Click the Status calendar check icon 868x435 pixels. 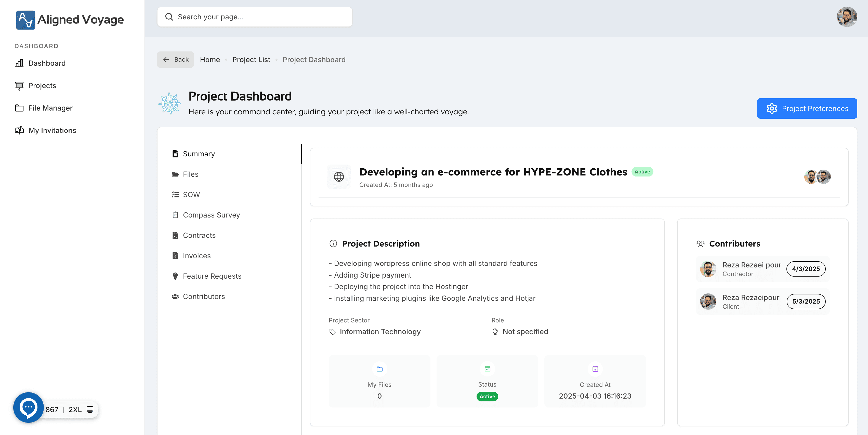(x=487, y=369)
